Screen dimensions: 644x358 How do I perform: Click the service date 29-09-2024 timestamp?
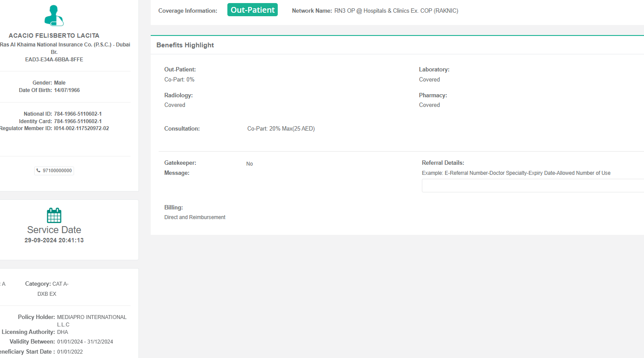[54, 240]
